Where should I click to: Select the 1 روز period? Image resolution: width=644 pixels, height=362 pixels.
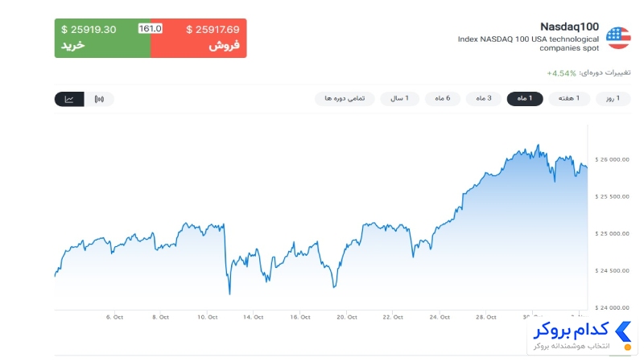(x=613, y=98)
